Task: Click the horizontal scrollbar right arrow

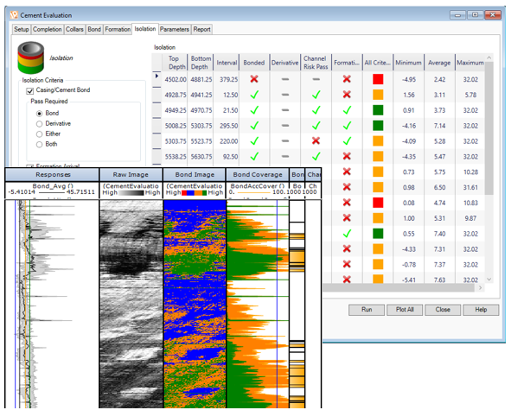Action: pyautogui.click(x=480, y=288)
